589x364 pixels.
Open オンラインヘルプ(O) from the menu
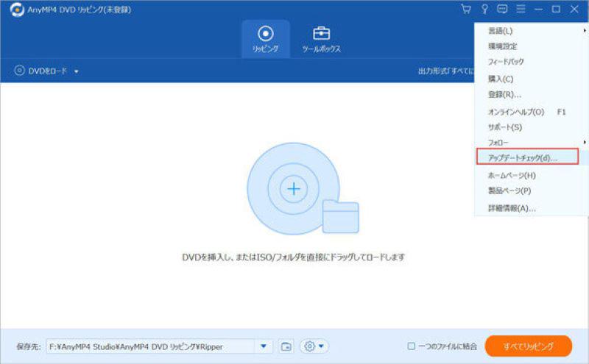click(x=515, y=112)
